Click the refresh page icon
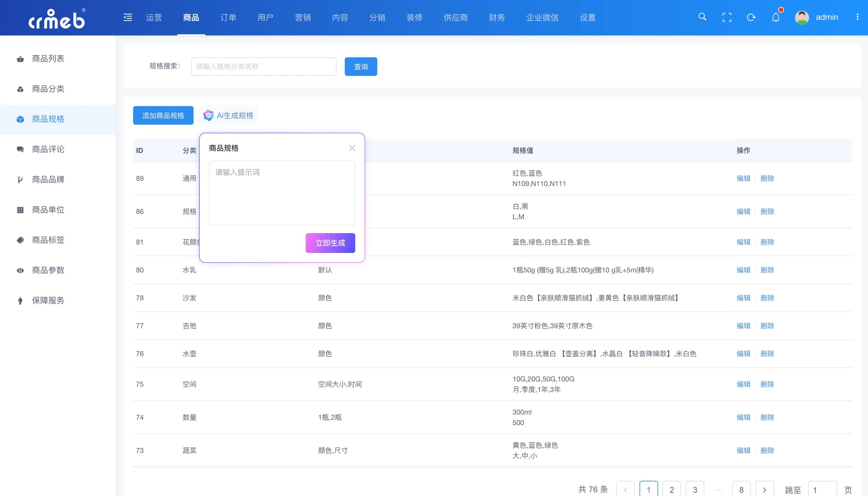Viewport: 868px width, 496px height. (x=751, y=17)
